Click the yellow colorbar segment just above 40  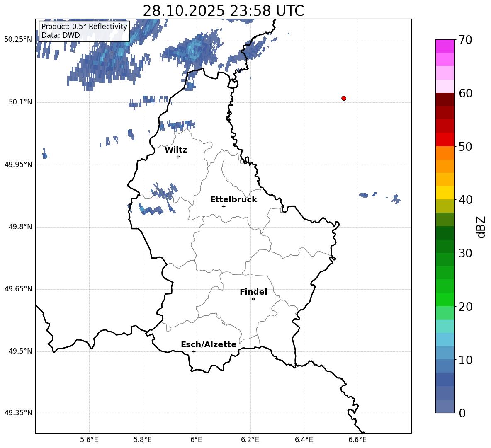445,193
